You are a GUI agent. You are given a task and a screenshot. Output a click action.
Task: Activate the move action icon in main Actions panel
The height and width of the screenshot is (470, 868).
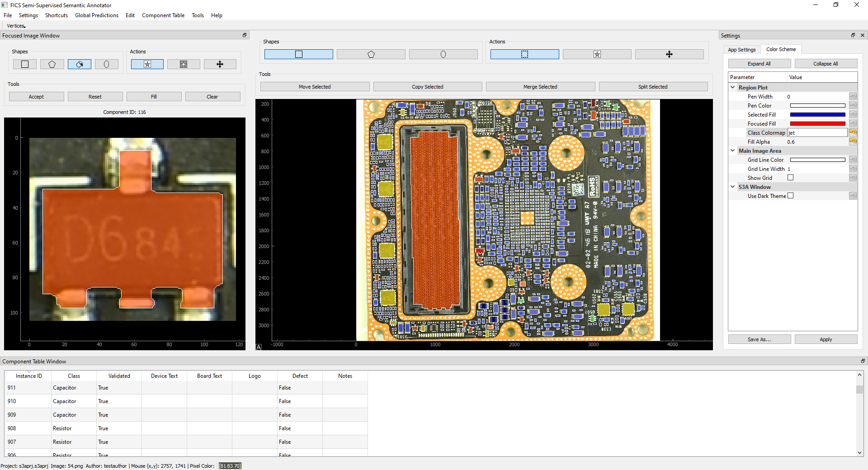(x=669, y=54)
